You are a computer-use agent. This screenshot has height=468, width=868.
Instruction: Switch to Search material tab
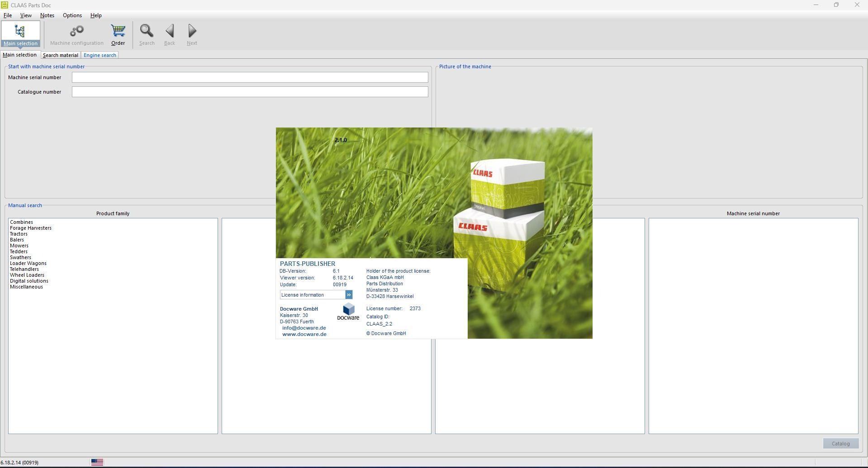pyautogui.click(x=61, y=55)
